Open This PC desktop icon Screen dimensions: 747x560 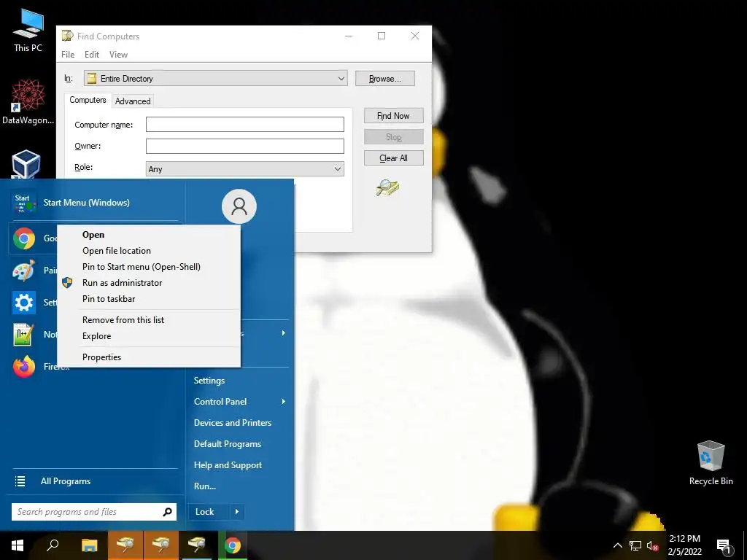click(28, 31)
